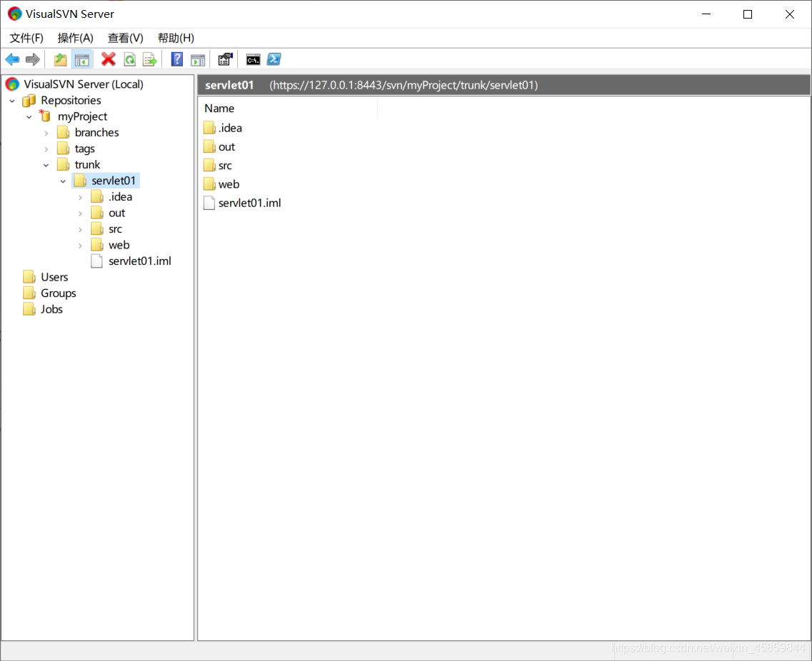Select VisualSVN Server (Local) in tree

click(84, 84)
